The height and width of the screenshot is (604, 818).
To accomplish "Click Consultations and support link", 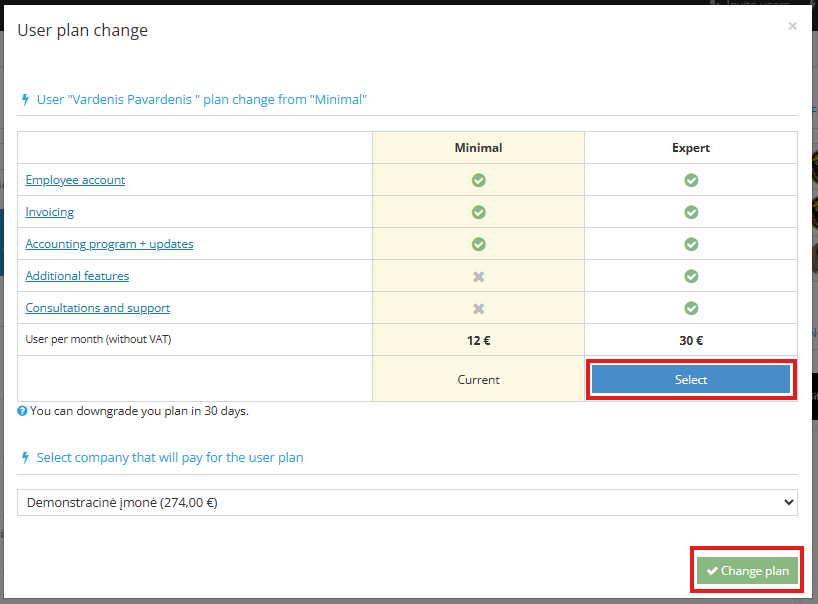I will point(97,308).
